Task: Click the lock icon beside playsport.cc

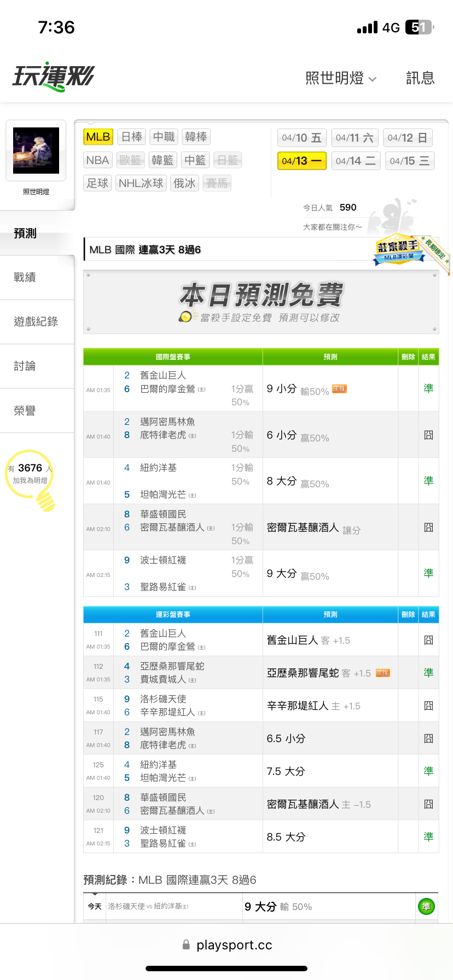Action: [x=186, y=944]
